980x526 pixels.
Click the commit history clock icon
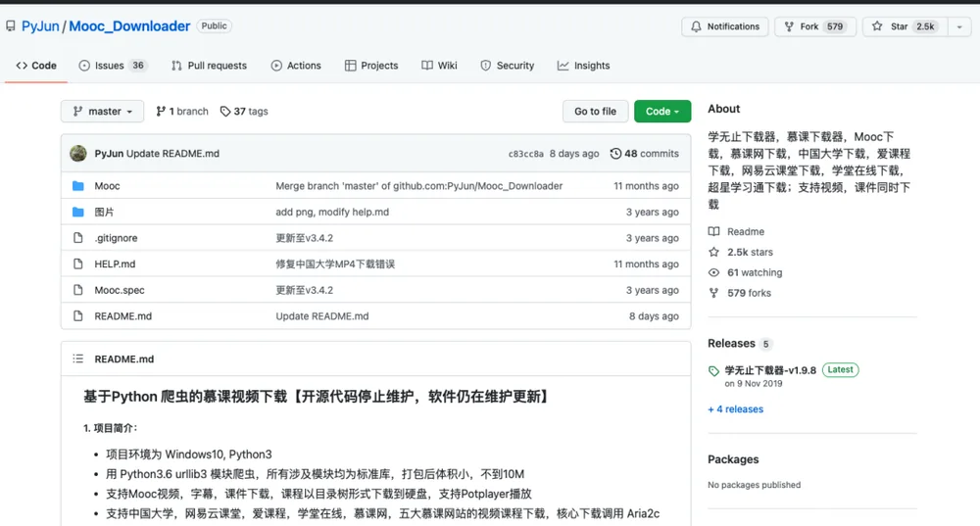point(615,153)
